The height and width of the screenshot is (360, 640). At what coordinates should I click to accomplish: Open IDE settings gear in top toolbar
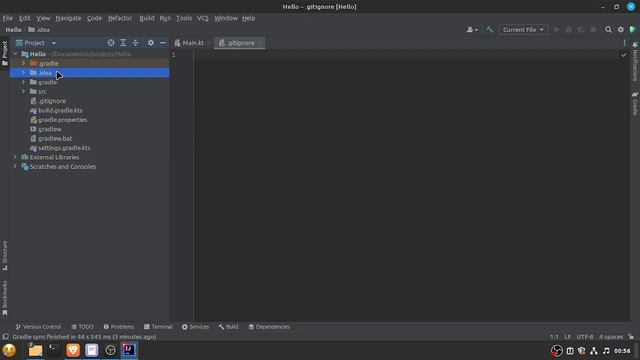[x=620, y=29]
